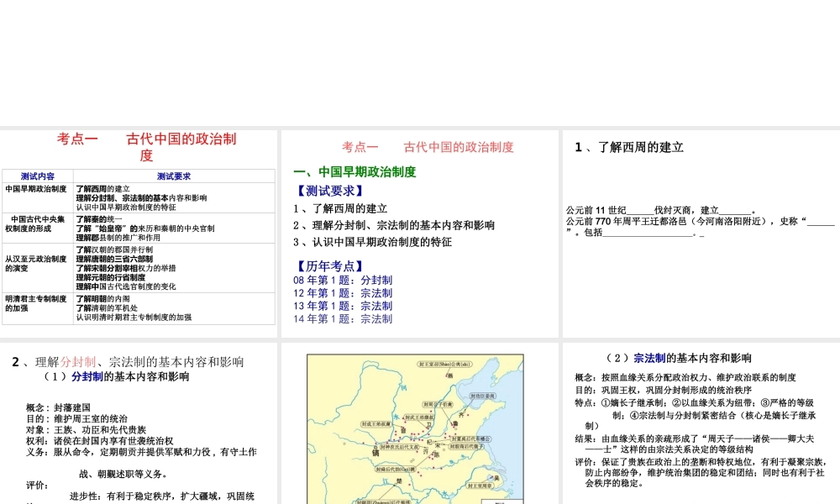840x504 pixels.
Task: Click table line 了解明朝的内阁
Action: 102,299
